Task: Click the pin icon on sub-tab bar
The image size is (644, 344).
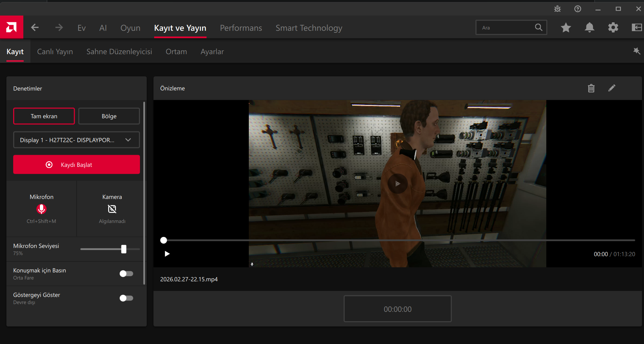Action: point(637,51)
